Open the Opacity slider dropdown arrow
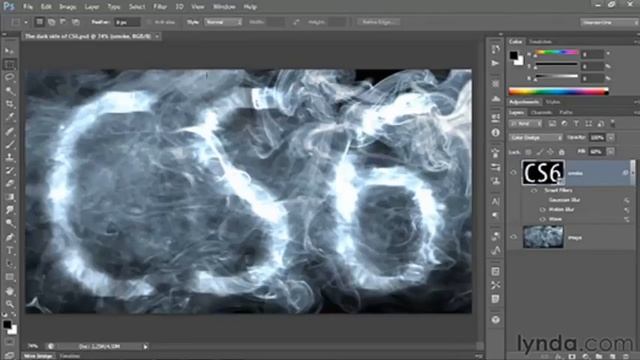Screen dimensions: 640x360 611,138
